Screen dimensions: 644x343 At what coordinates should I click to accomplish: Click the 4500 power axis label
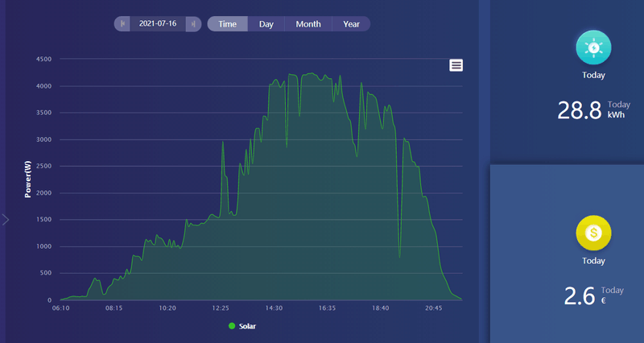[x=44, y=59]
